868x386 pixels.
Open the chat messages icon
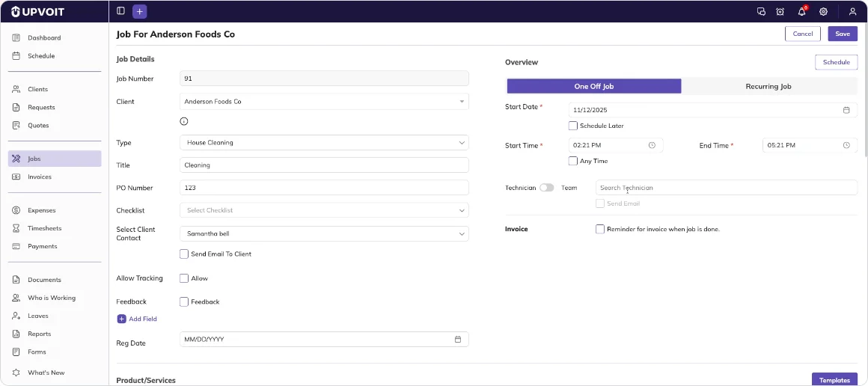[x=761, y=12]
